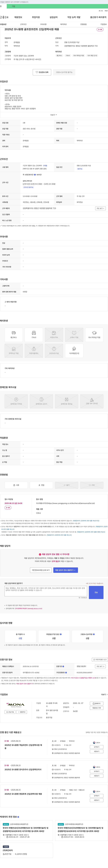This screenshot has width=108, height=868.
Task: Select the 필기 screening method box
Action: (x=67, y=485)
